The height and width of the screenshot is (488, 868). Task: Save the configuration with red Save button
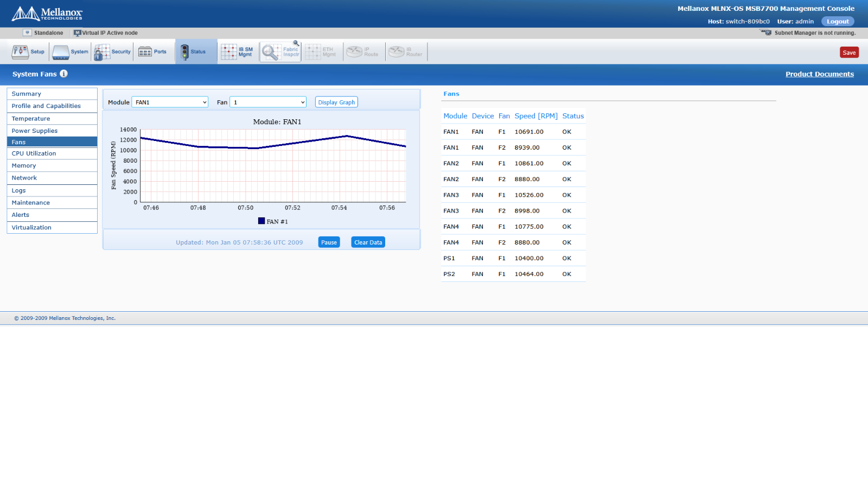click(849, 53)
